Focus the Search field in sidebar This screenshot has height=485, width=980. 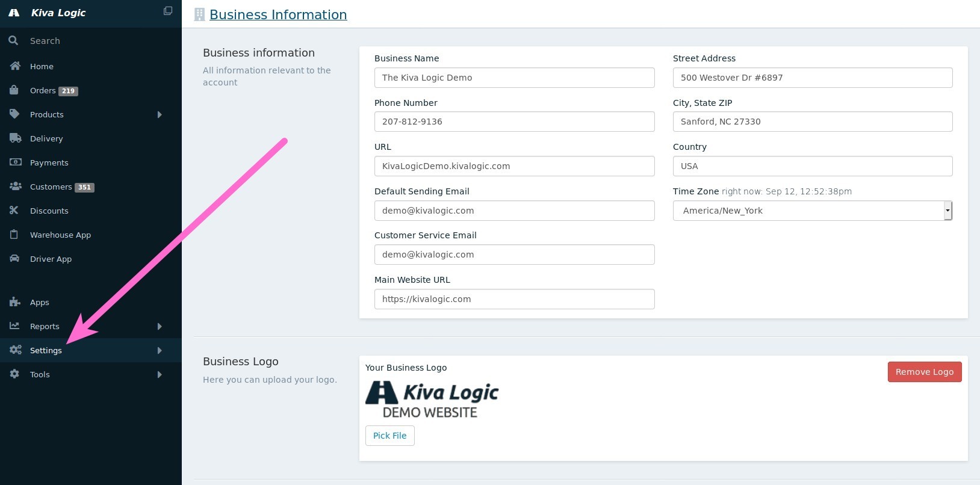point(91,41)
